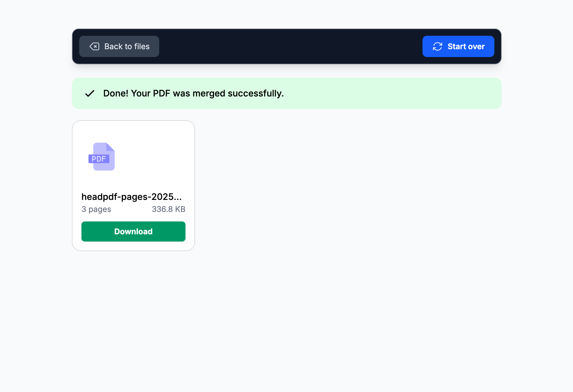Image resolution: width=573 pixels, height=392 pixels.
Task: Click the folded corner of the PDF icon
Action: 110,147
